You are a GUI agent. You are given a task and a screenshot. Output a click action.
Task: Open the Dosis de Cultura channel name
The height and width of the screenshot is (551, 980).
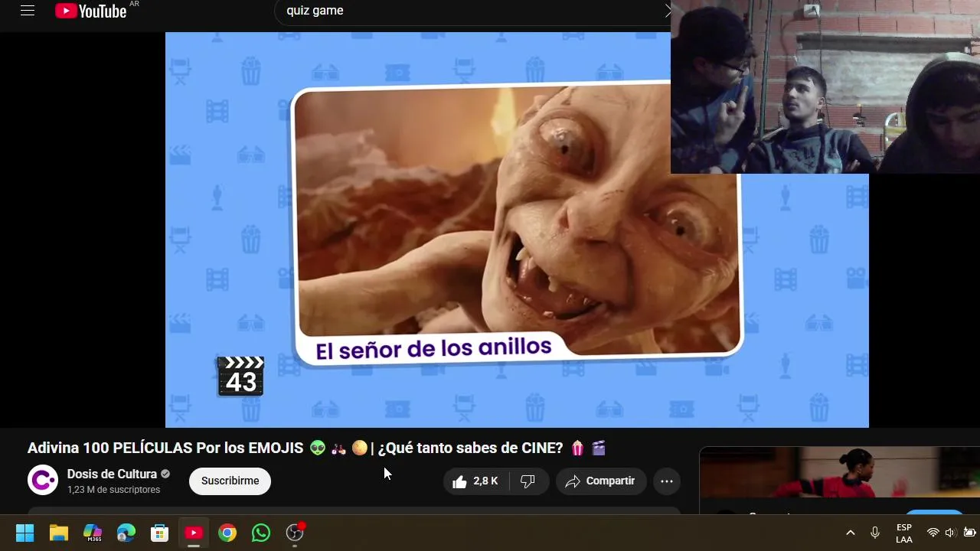tap(112, 474)
